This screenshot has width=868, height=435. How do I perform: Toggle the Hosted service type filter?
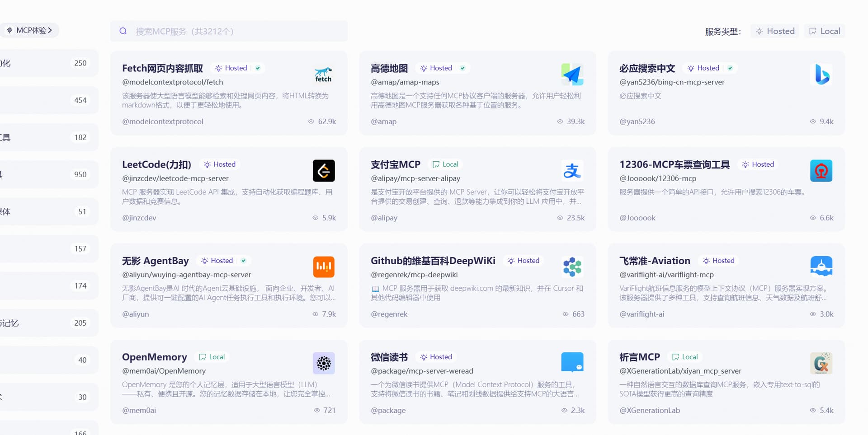[775, 31]
